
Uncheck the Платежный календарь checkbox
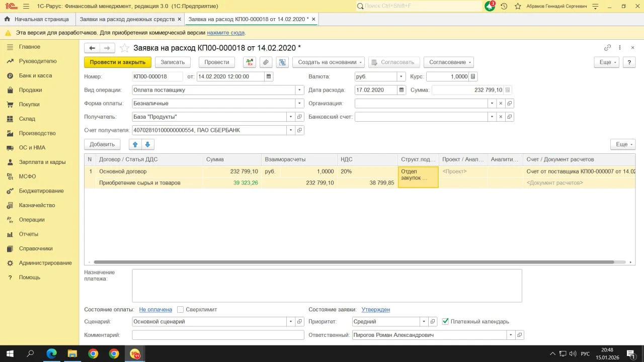pos(445,321)
